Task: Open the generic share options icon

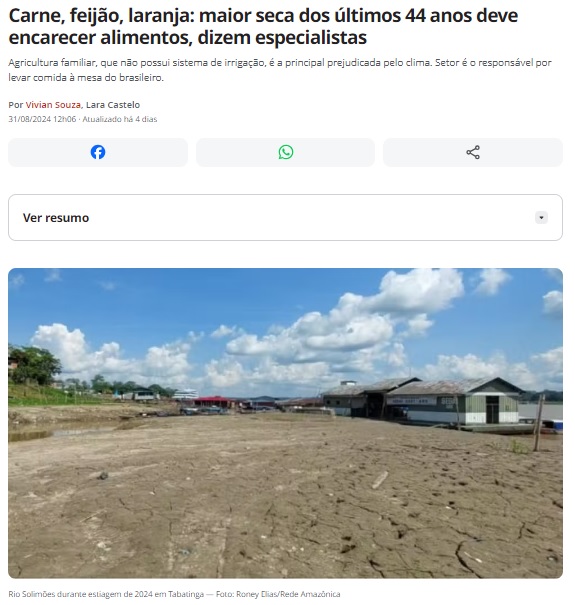Action: coord(473,152)
